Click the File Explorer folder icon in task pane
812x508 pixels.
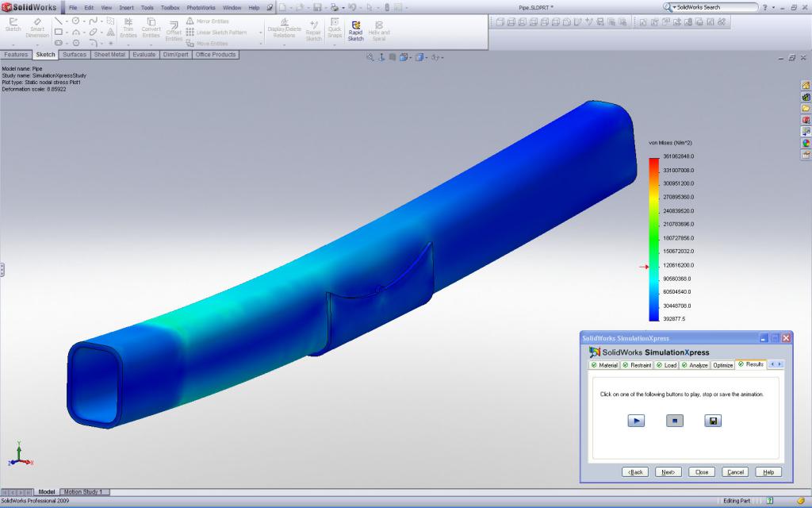pos(806,108)
